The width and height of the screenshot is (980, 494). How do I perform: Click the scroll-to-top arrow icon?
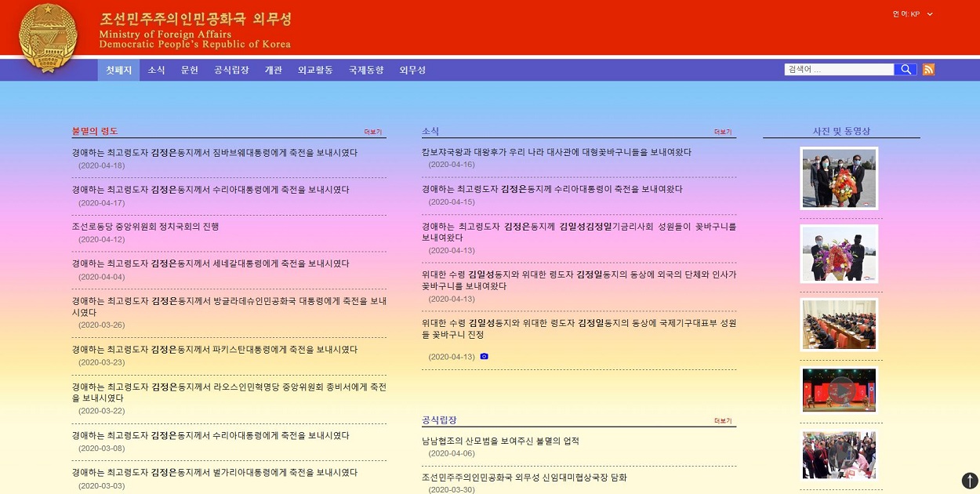pos(970,481)
